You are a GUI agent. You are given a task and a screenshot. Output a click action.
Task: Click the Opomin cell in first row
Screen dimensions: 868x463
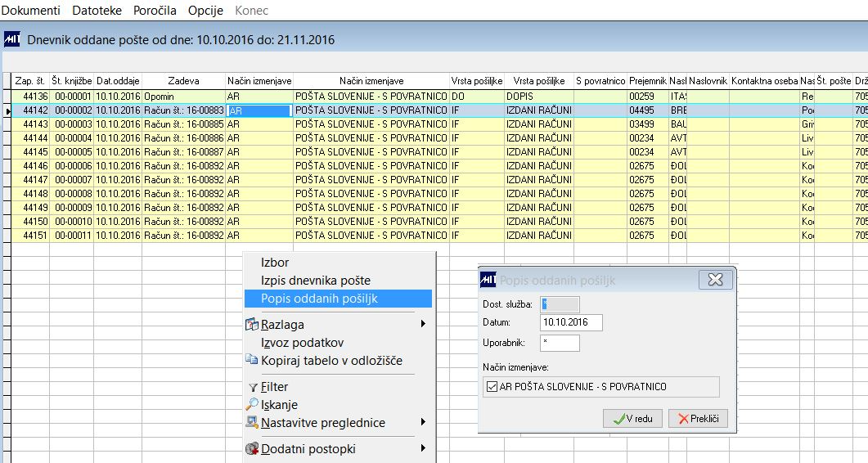tap(184, 97)
